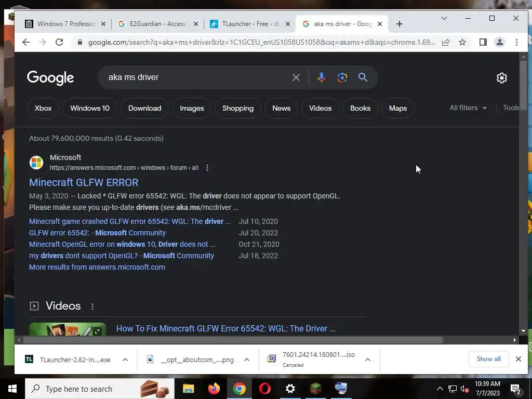Close the E2Guardian tab

point(196,24)
